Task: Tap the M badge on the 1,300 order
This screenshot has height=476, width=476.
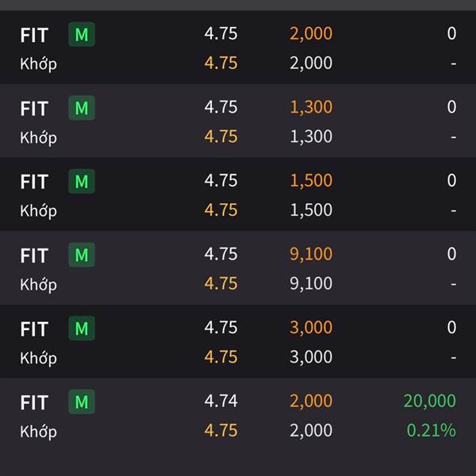Action: [81, 108]
